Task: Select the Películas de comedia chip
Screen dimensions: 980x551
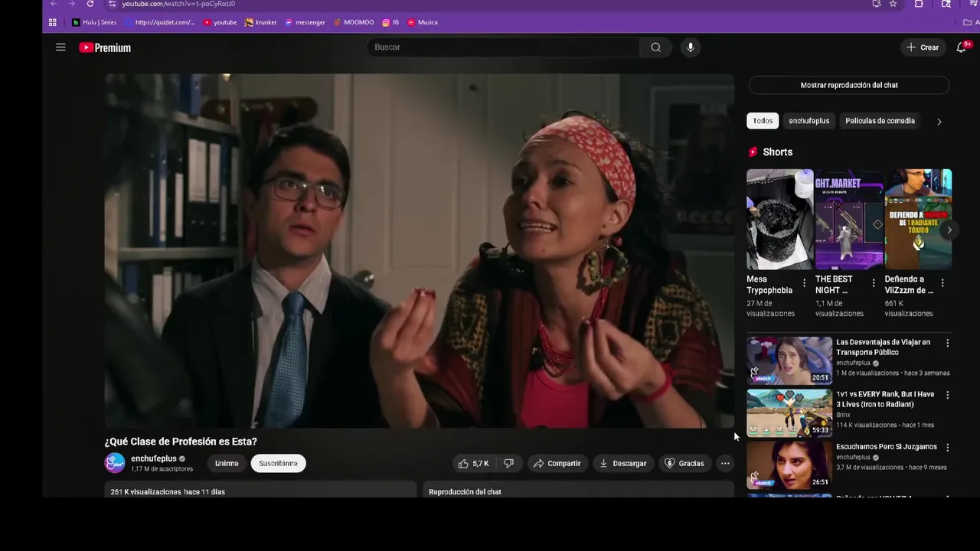Action: 880,121
